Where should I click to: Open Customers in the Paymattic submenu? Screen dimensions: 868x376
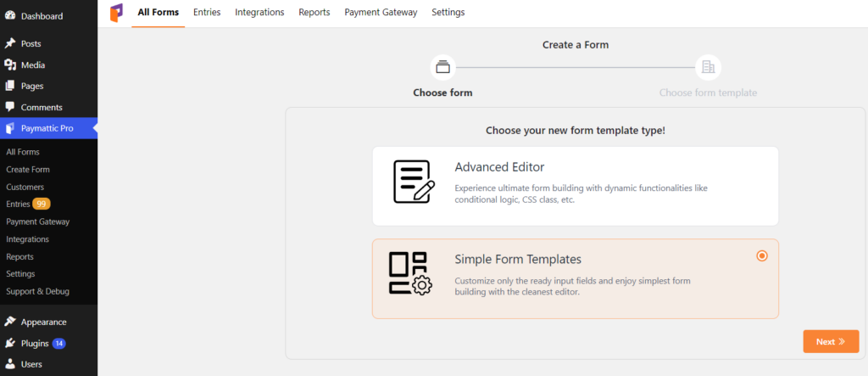coord(25,187)
